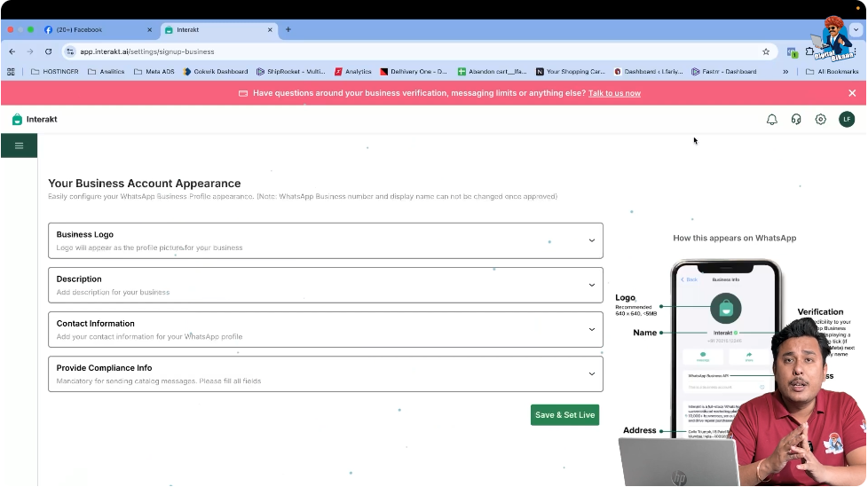The height and width of the screenshot is (487, 868).
Task: Expand the Contact Information section
Action: click(x=326, y=329)
